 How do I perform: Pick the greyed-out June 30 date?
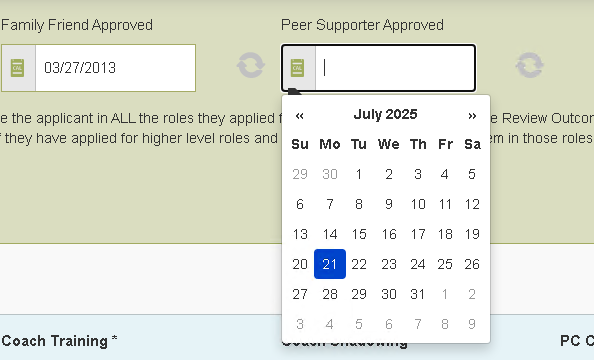(330, 174)
